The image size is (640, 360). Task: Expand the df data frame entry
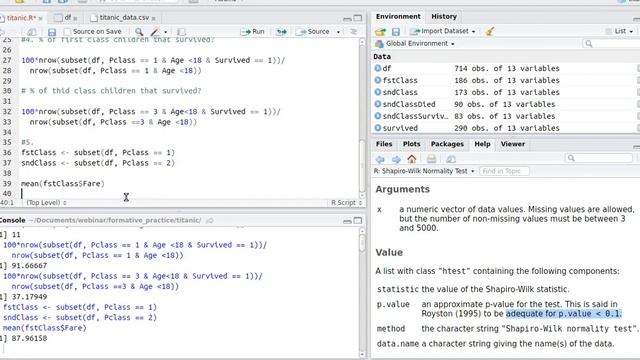(378, 68)
